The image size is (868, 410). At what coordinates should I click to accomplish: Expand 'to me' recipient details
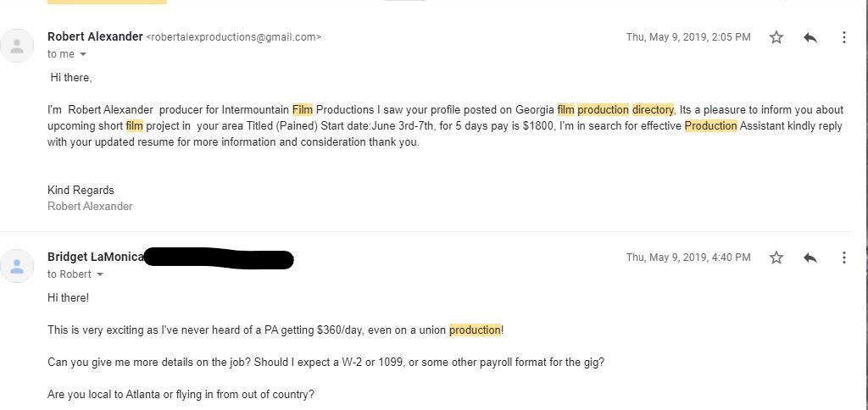coord(83,54)
